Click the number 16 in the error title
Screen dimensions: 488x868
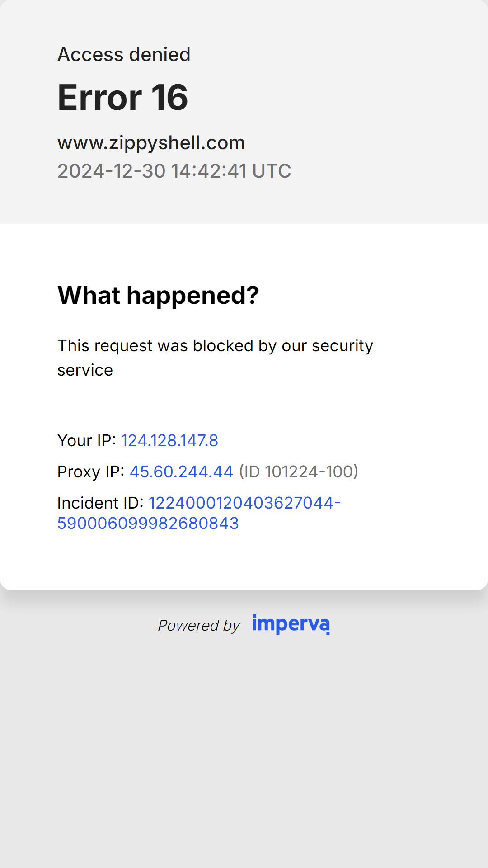pyautogui.click(x=169, y=97)
